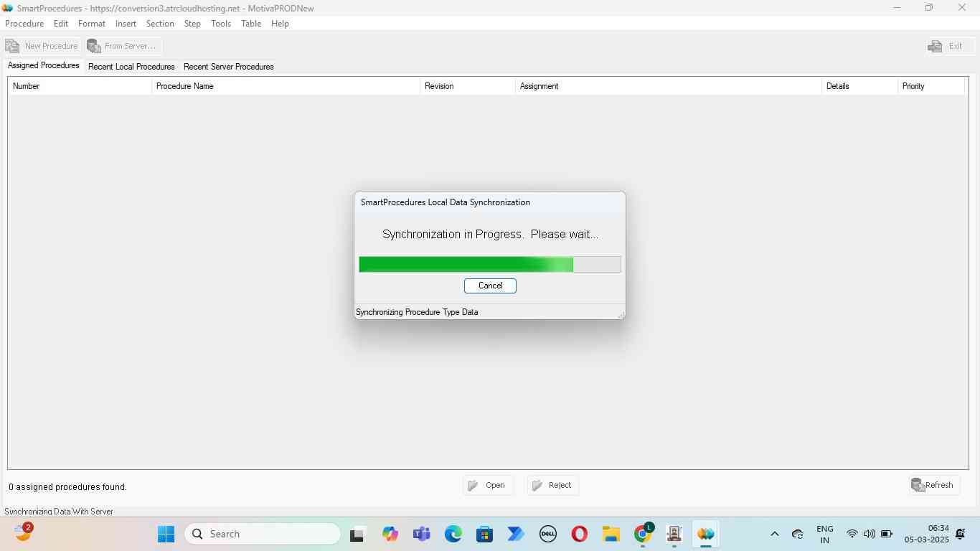
Task: Click the green synchronization progress bar
Action: pos(490,264)
